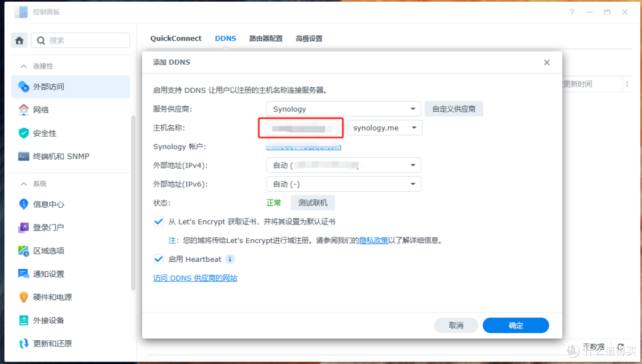Click the hostname input field
642x364 pixels.
[302, 128]
